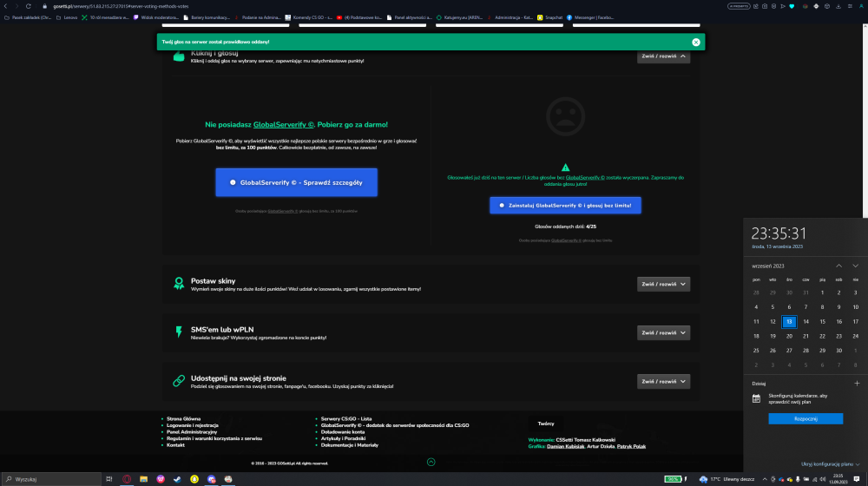Viewport: 868px width, 486px height.
Task: Collapse agenda with 'Ukryj konfigurację planu'
Action: click(x=830, y=463)
